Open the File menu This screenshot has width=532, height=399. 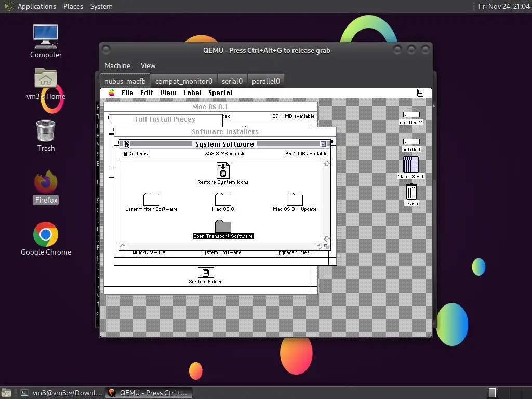click(x=127, y=92)
